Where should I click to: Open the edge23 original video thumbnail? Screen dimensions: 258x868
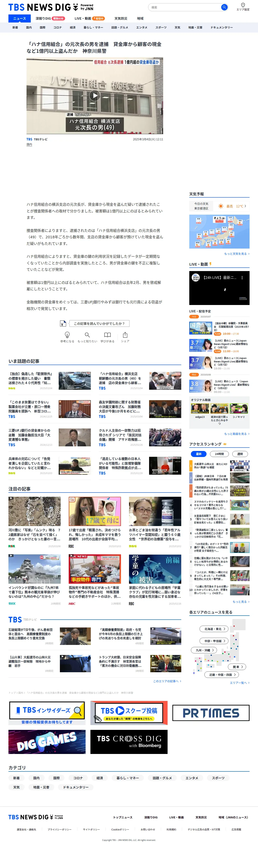point(200,408)
